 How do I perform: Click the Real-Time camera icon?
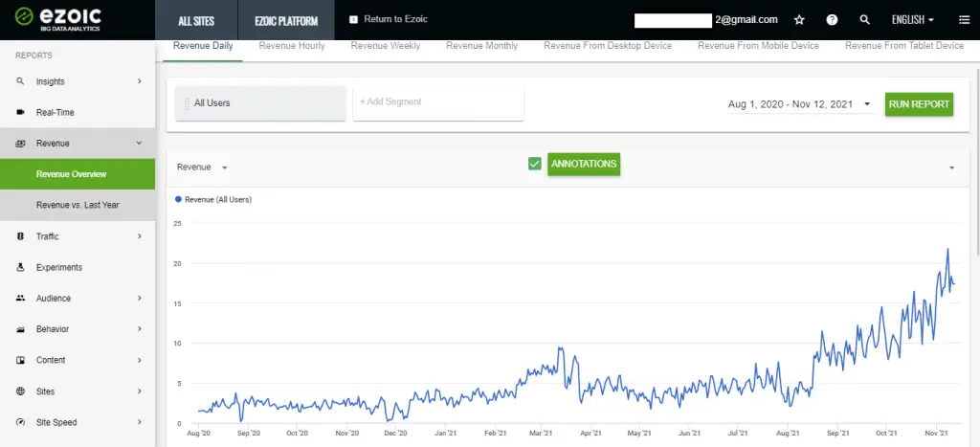pyautogui.click(x=20, y=113)
